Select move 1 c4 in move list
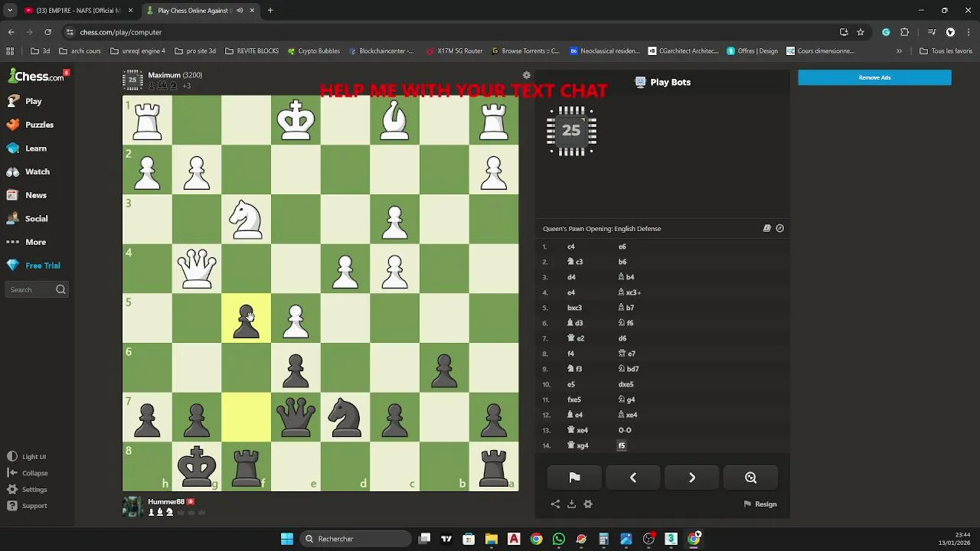Viewport: 980px width, 551px height. coord(570,246)
